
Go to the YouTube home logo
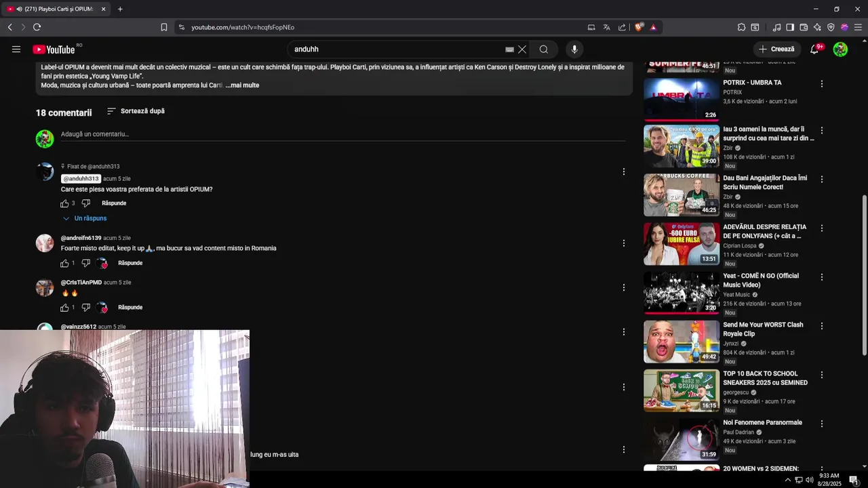click(x=54, y=49)
